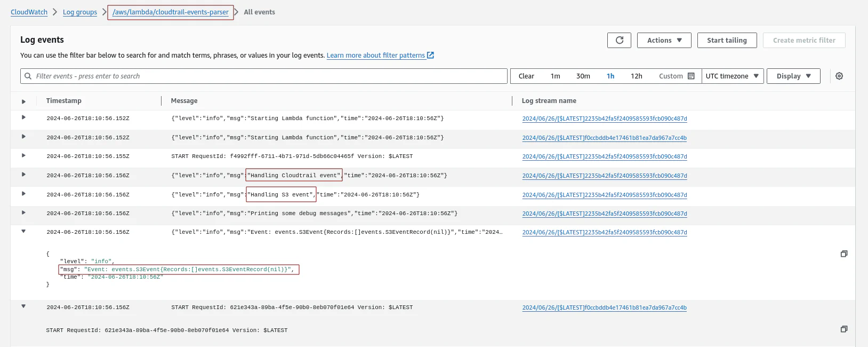Open f0ccbddb log stream link in START 621e343a row
This screenshot has width=868, height=347.
pos(605,307)
